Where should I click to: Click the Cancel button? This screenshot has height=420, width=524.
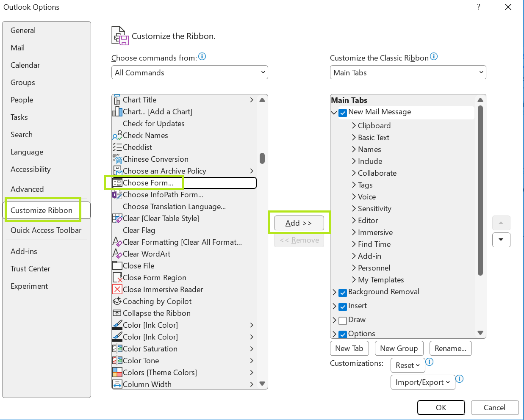494,407
